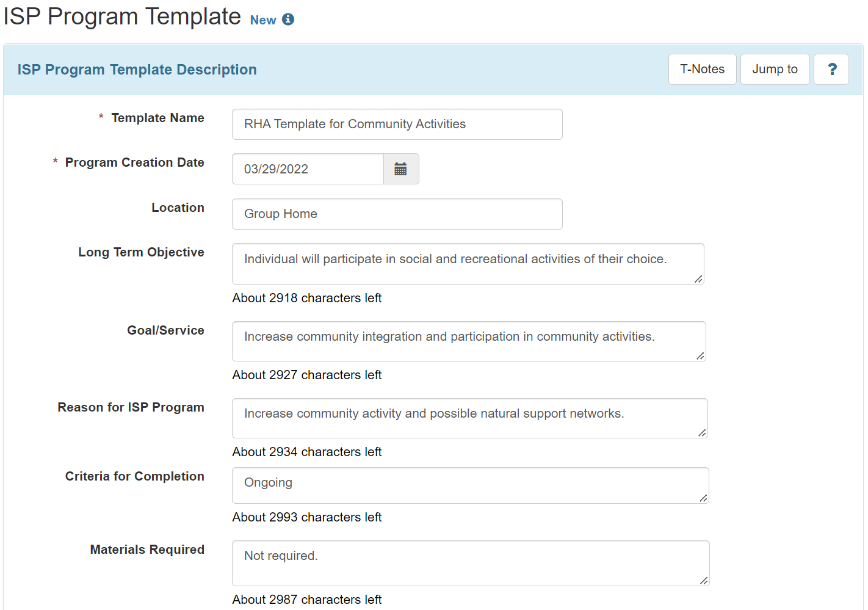Click into the Goal/Service textarea
The height and width of the screenshot is (610, 868).
(469, 341)
